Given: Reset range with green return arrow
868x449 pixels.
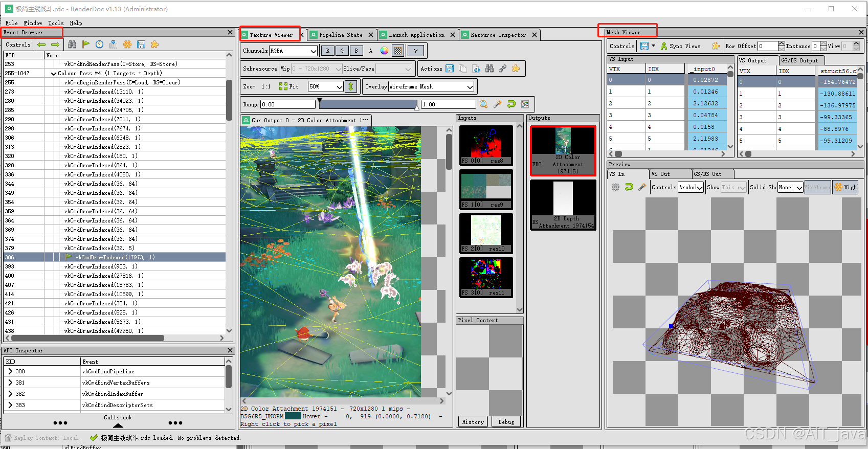Looking at the screenshot, I should click(511, 104).
